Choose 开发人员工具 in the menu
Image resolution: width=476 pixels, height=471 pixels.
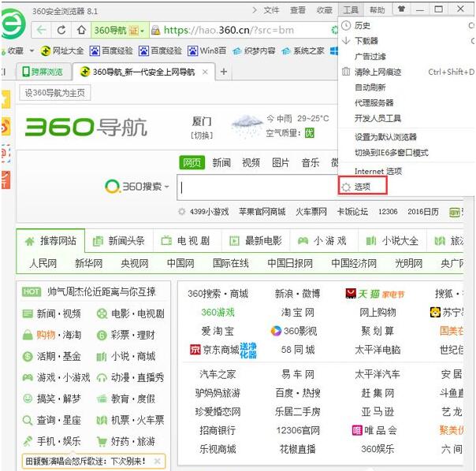point(378,118)
